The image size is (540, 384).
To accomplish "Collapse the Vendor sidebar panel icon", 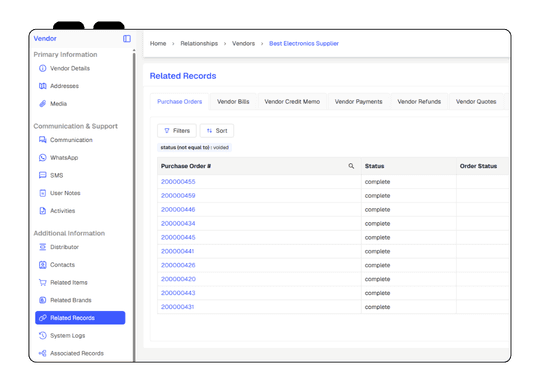I will 127,39.
